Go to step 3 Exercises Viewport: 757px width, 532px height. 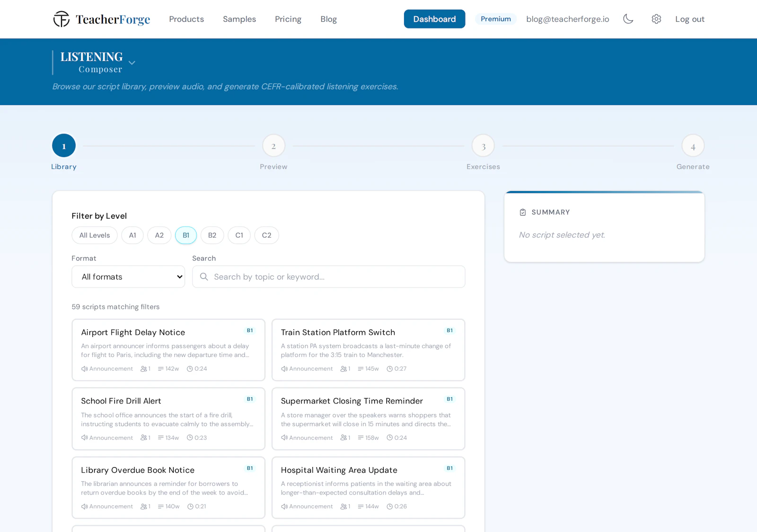click(x=483, y=146)
